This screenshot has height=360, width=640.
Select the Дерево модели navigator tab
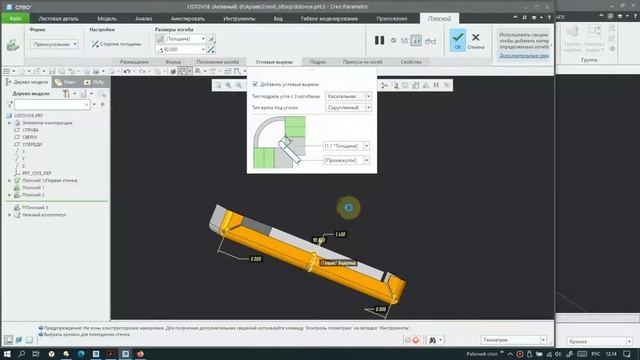(x=27, y=82)
